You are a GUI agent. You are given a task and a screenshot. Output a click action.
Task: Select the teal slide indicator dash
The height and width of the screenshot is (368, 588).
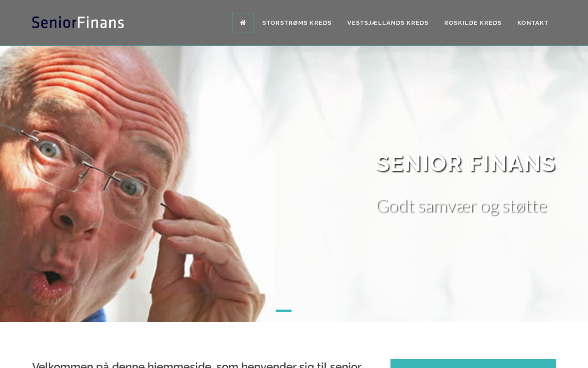(283, 311)
